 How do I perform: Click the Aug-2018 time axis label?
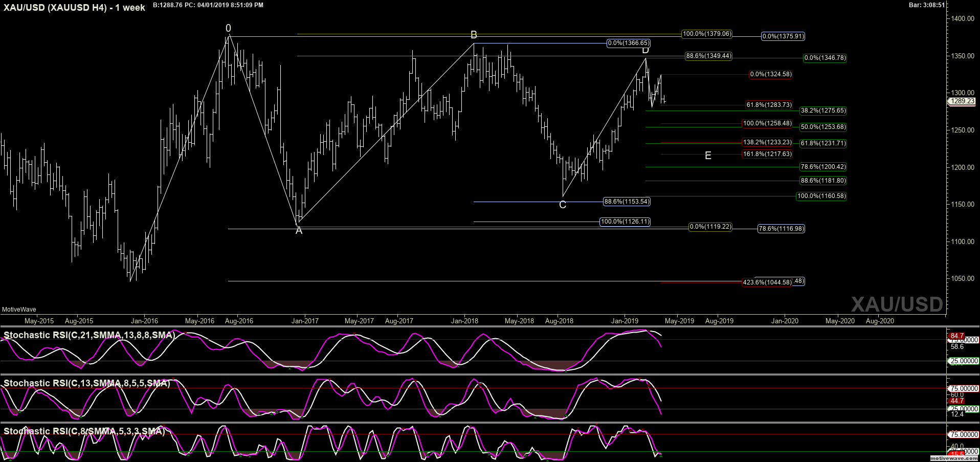pos(559,321)
